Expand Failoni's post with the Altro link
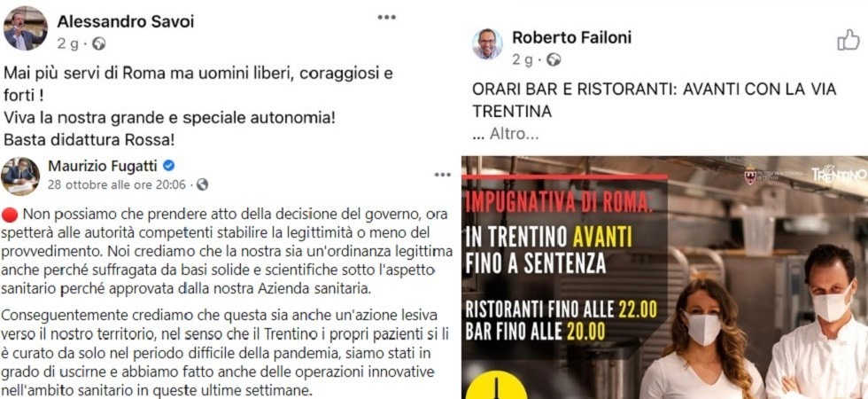Image resolution: width=868 pixels, height=399 pixels. click(505, 135)
